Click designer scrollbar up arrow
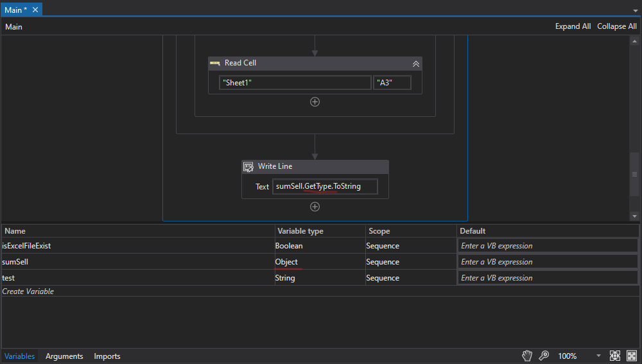Screen dimensions: 642x364 [634, 41]
